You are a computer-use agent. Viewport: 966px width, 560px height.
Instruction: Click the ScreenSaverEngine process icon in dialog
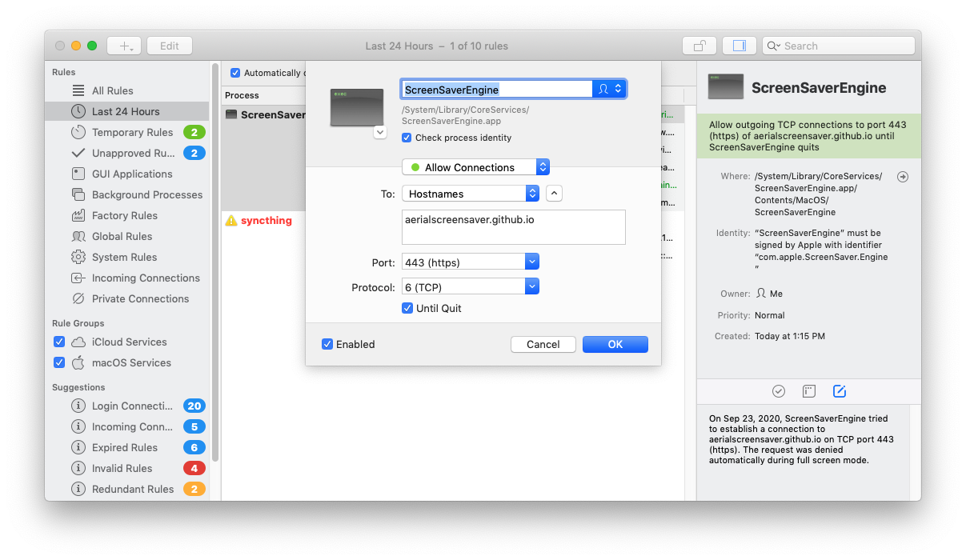tap(357, 107)
